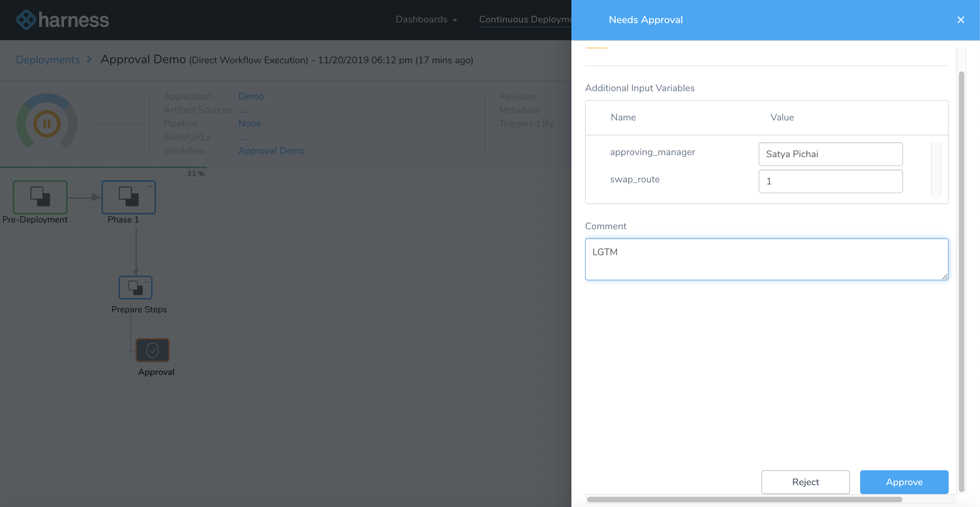Viewport: 980px width, 507px height.
Task: Click the Value column header
Action: tap(782, 117)
